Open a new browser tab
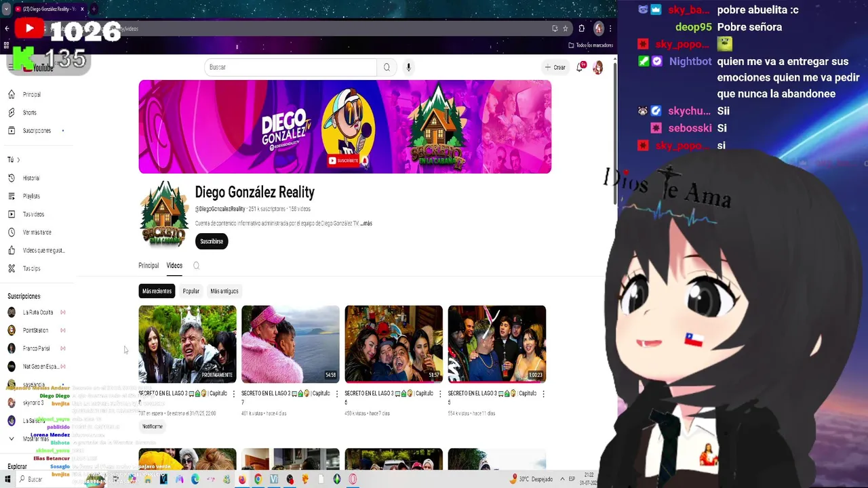Screen dimensions: 868x488 click(x=94, y=9)
